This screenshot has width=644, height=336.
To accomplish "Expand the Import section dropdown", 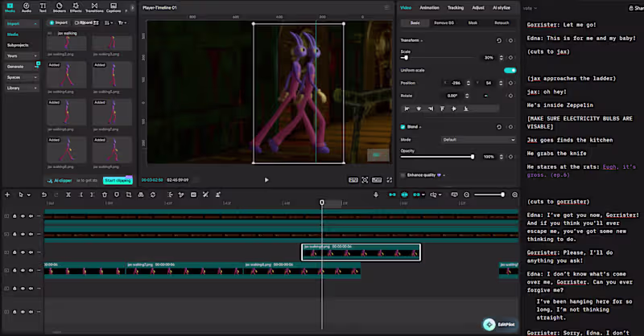I will pyautogui.click(x=35, y=24).
